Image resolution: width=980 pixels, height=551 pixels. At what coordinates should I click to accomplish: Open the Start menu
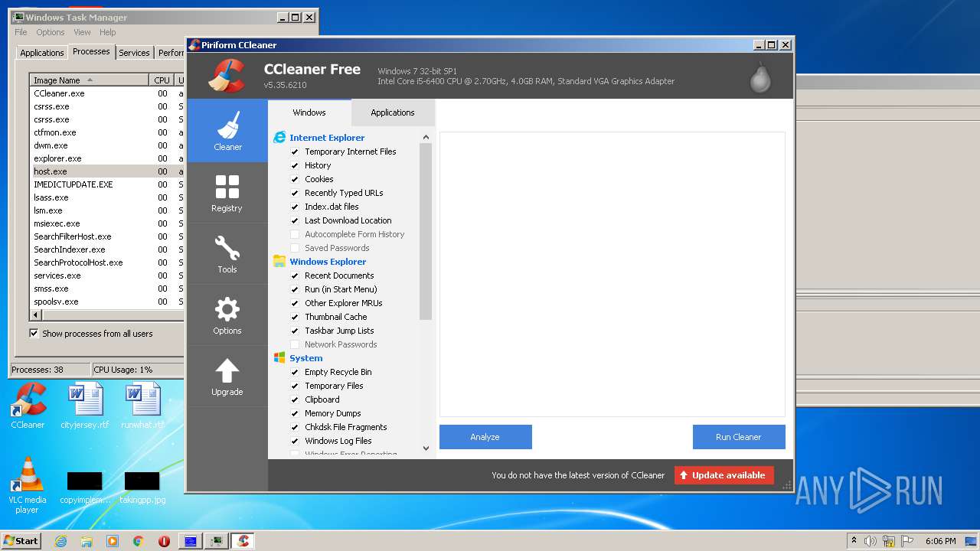[21, 541]
